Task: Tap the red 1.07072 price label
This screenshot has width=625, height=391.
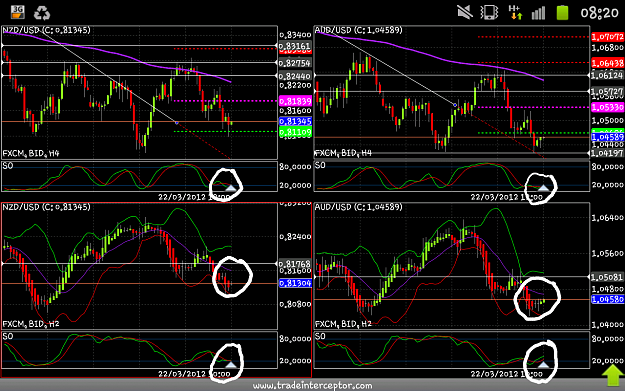Action: tap(607, 37)
